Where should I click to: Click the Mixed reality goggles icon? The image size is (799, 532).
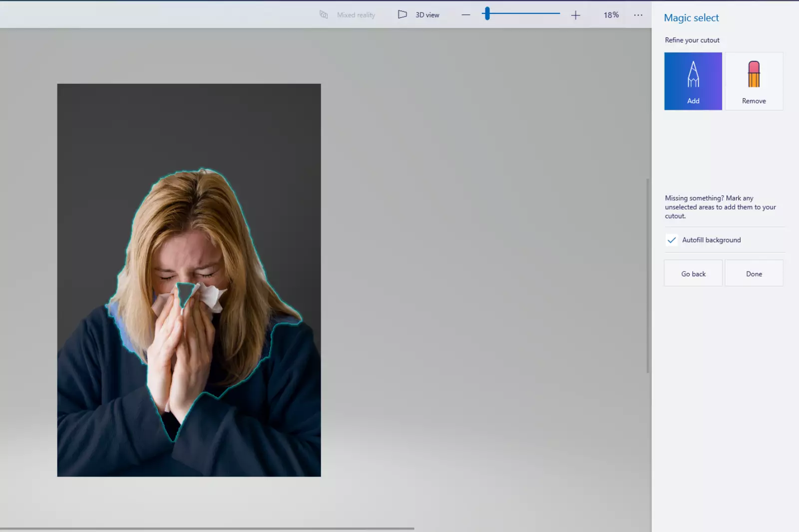pos(324,14)
